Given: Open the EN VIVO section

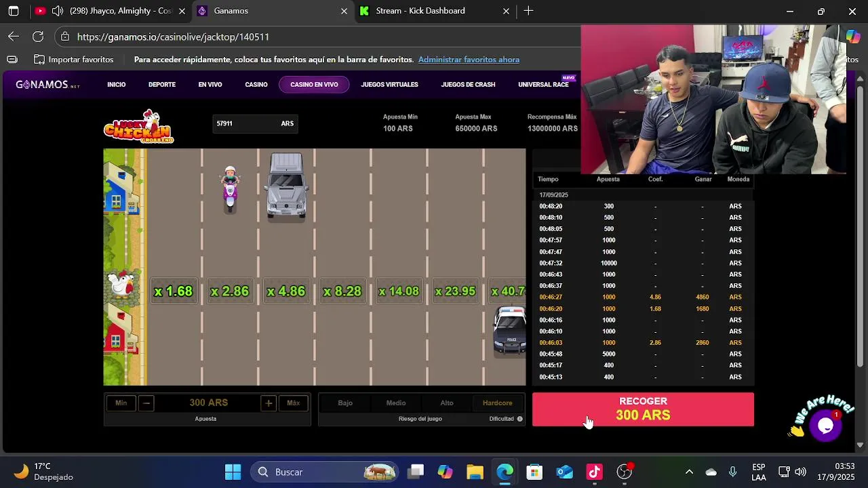Looking at the screenshot, I should click(210, 85).
